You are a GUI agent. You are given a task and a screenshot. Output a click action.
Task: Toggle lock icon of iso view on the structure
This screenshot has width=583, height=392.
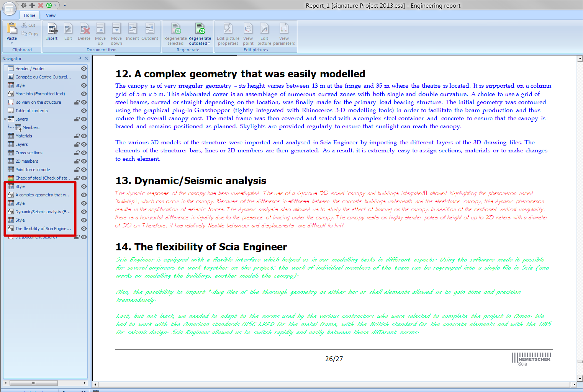coord(77,102)
